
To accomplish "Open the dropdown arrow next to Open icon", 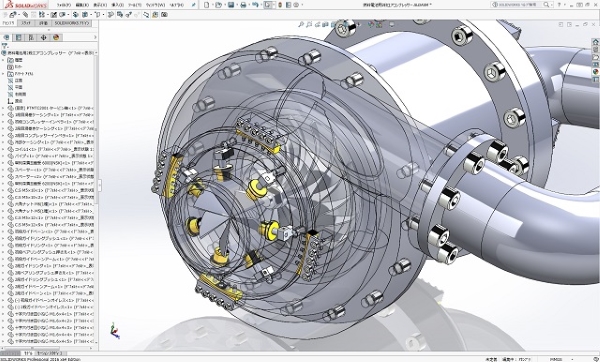I will pyautogui.click(x=224, y=5).
